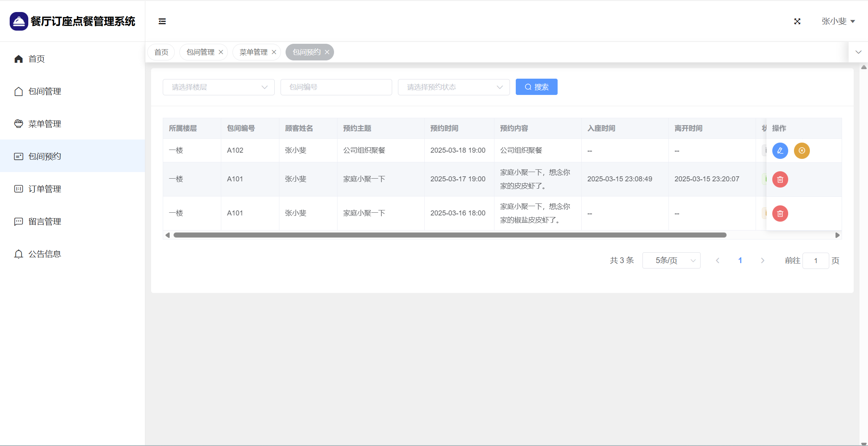Click the 搜索 button

(x=536, y=87)
